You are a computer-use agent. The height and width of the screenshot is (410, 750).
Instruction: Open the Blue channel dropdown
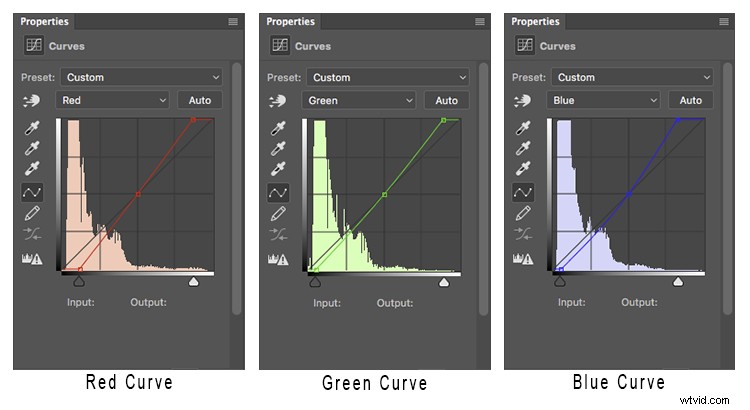pos(603,100)
